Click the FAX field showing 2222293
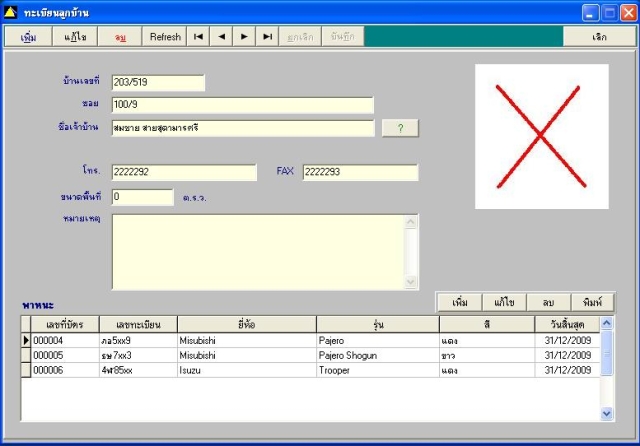Image resolution: width=640 pixels, height=446 pixels. (x=360, y=172)
